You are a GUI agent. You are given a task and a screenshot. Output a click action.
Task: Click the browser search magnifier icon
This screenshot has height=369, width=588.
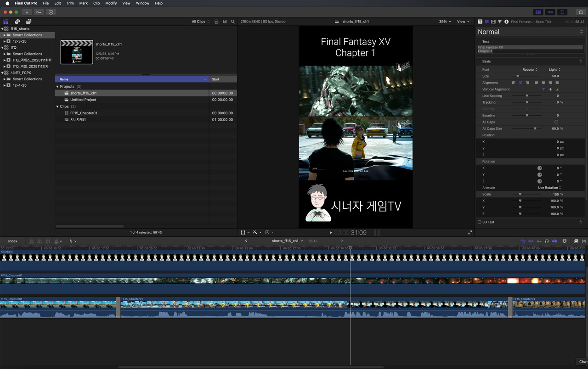(x=233, y=22)
